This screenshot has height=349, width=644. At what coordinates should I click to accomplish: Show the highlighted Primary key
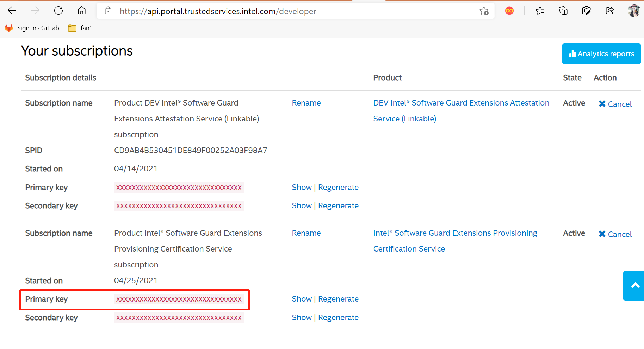[302, 299]
